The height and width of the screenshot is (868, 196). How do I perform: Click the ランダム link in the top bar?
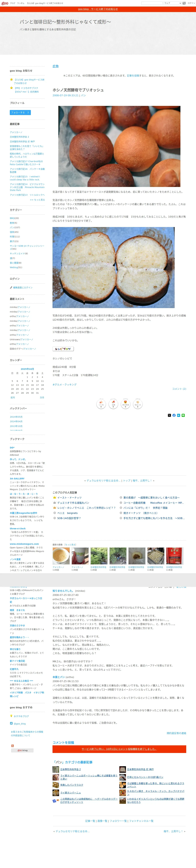coord(21,3)
